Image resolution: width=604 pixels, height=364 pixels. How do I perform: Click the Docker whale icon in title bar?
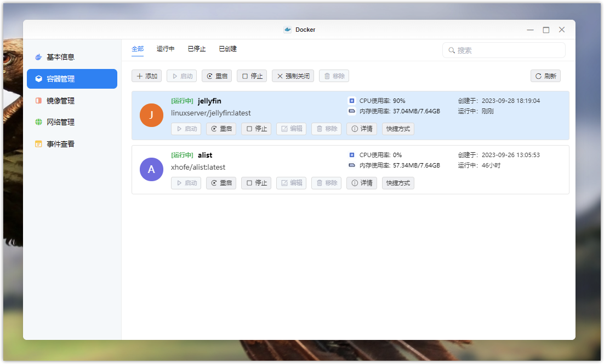tap(287, 30)
